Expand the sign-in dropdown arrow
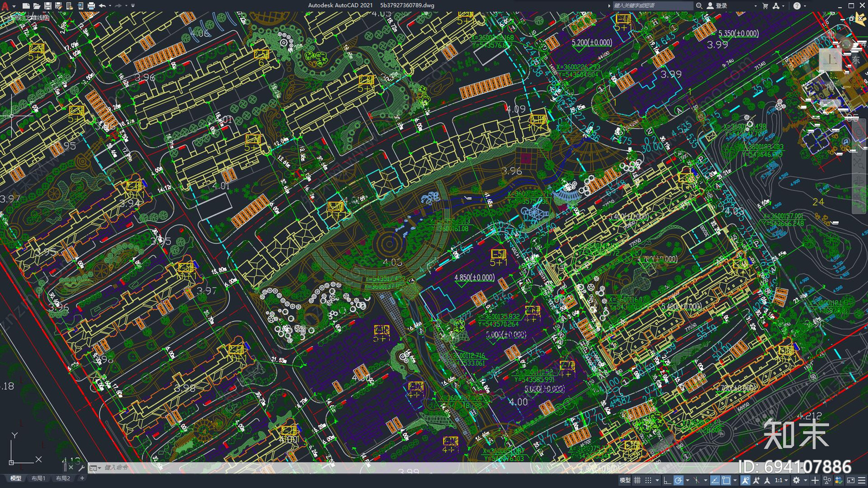The height and width of the screenshot is (488, 868). tap(756, 6)
